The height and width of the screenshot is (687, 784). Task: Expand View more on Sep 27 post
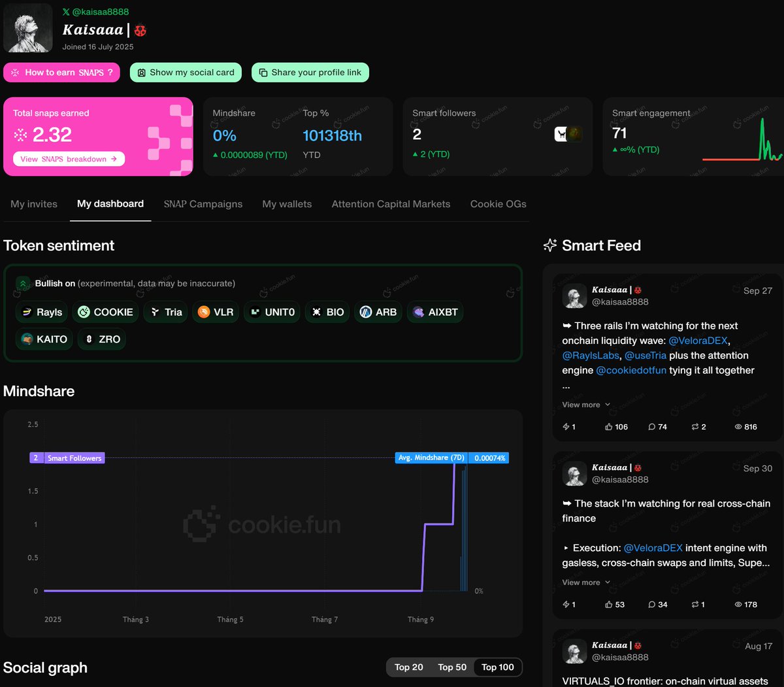(x=586, y=405)
